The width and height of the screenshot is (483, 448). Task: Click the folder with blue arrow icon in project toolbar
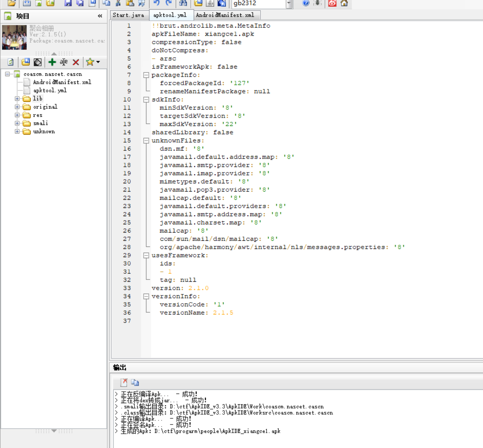coord(26,62)
